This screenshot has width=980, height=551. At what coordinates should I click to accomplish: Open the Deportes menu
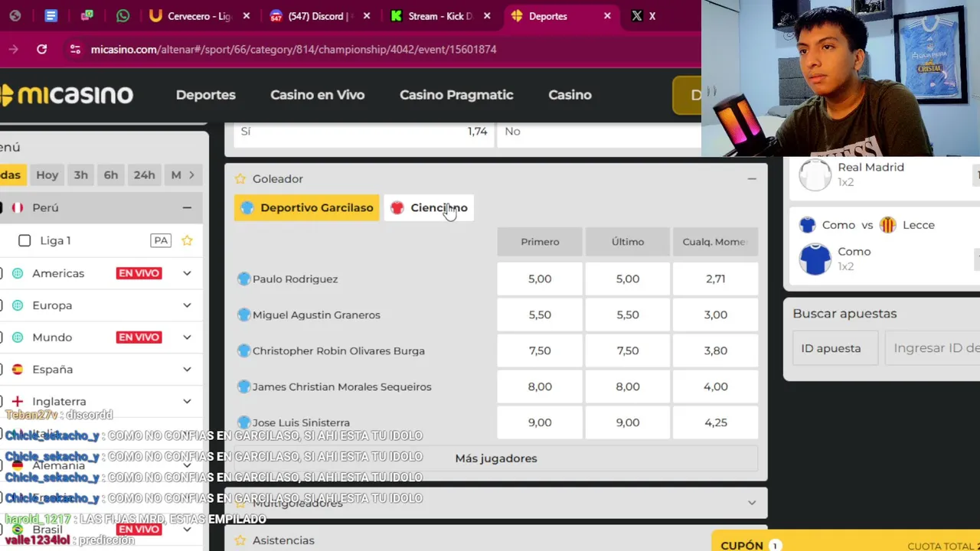click(206, 95)
